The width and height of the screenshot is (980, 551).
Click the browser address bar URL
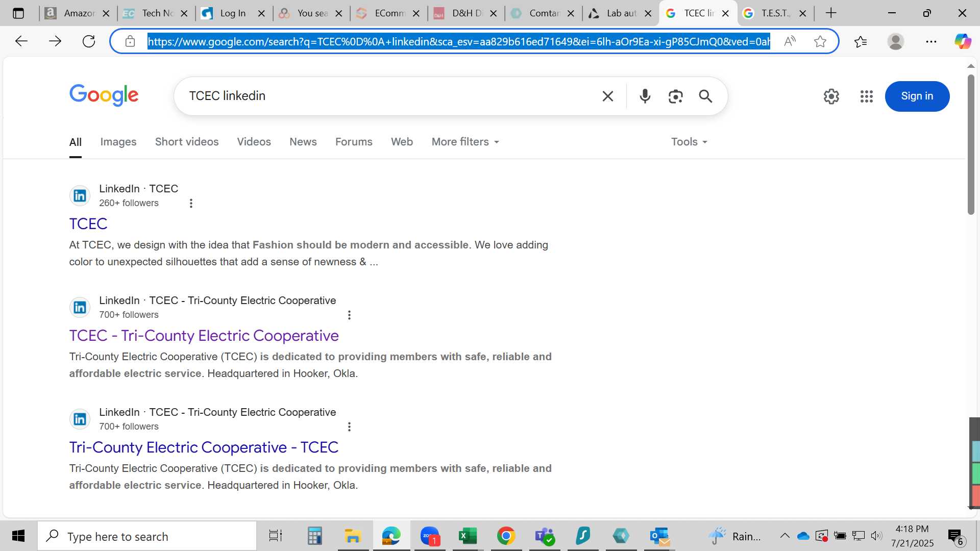[x=458, y=41]
